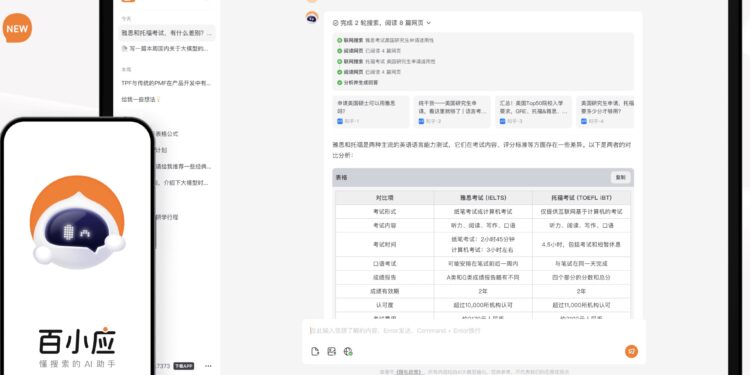
Task: Open the fourth source card labeled 知乎-4
Action: coord(605,111)
